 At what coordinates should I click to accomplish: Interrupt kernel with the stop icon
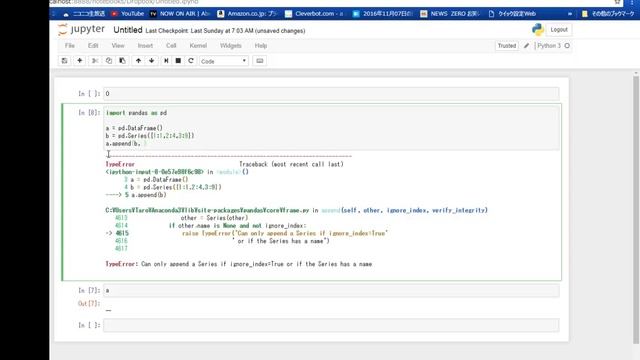178,61
